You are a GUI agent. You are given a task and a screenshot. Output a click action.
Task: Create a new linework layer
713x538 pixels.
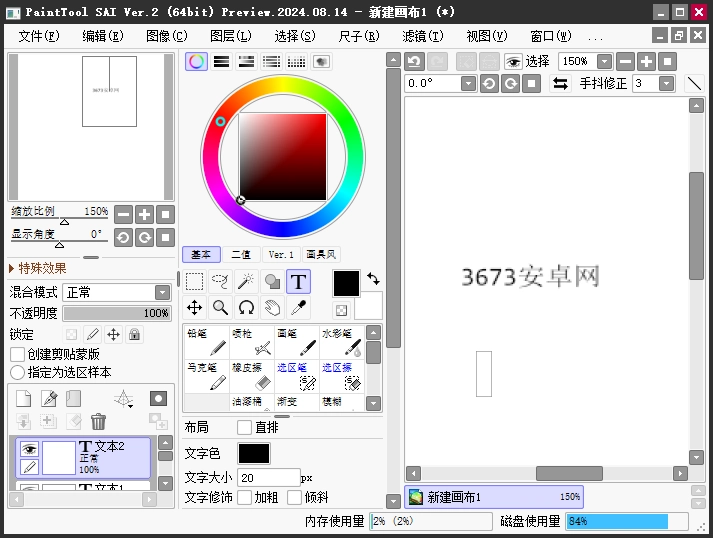coord(49,399)
